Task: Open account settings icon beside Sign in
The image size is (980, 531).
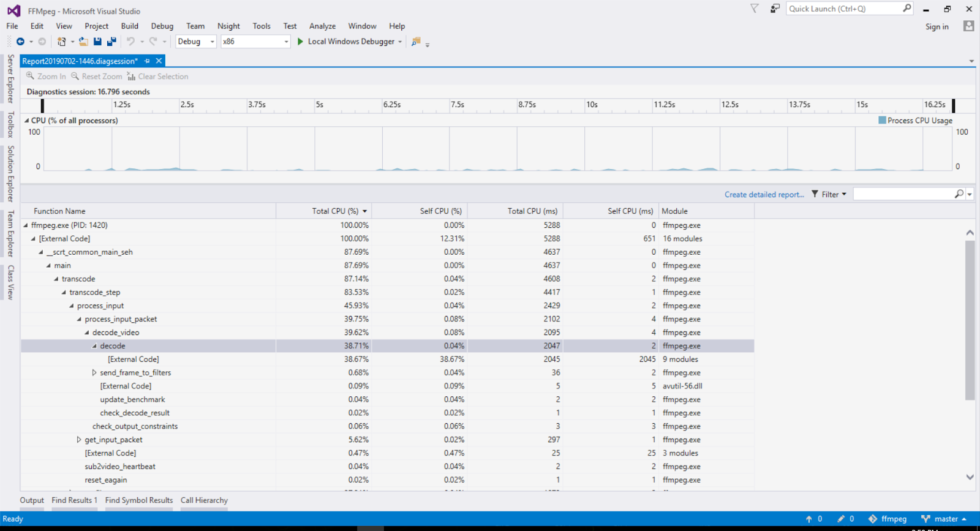Action: pos(968,26)
